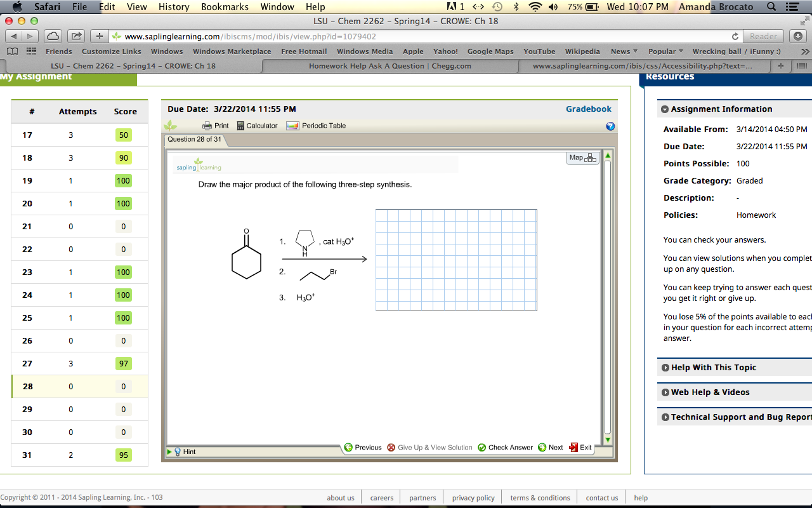Click the Bluetooth menu bar icon
Image resolution: width=812 pixels, height=508 pixels.
coord(516,7)
